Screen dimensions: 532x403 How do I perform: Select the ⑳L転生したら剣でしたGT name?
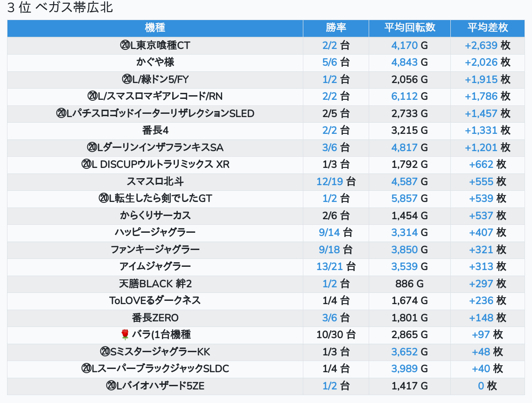coord(155,198)
